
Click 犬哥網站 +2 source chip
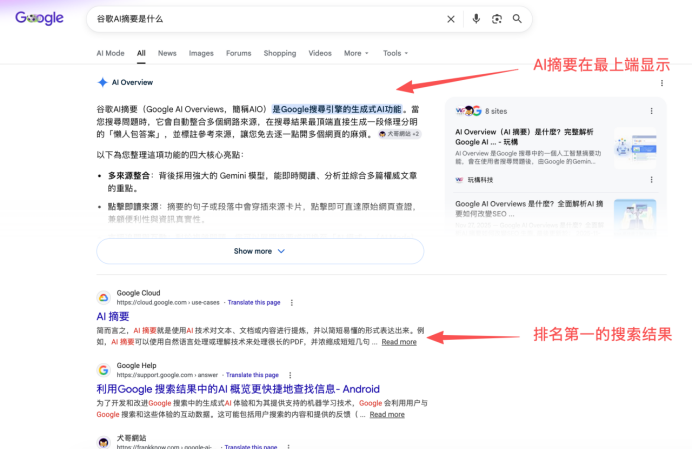(400, 134)
